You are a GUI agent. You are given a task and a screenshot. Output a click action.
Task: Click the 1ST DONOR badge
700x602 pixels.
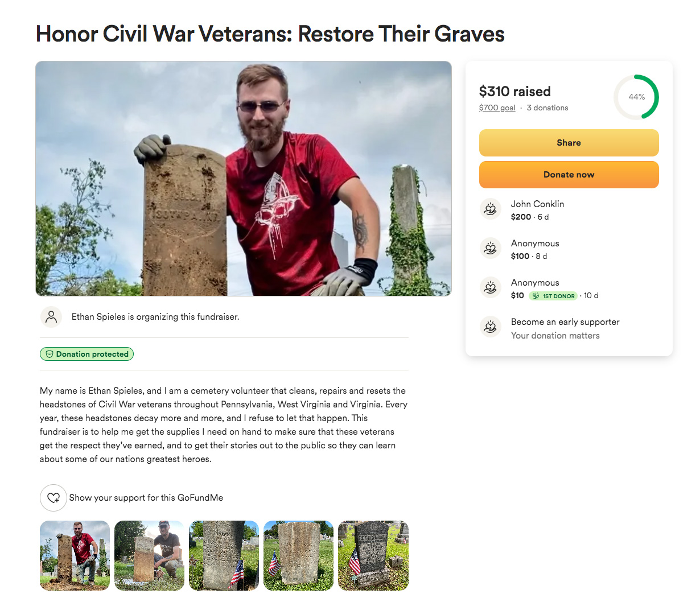553,296
